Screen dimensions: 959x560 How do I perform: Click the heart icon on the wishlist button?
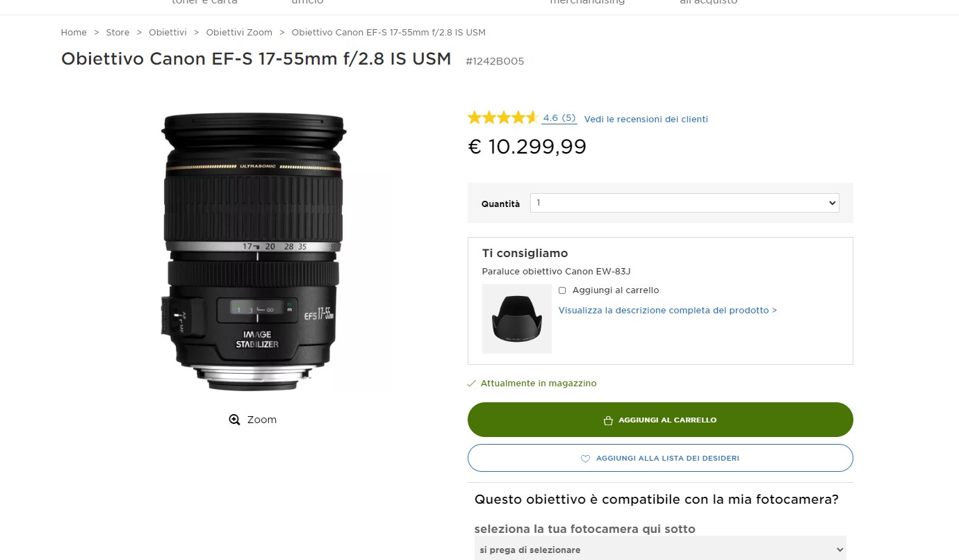point(585,459)
